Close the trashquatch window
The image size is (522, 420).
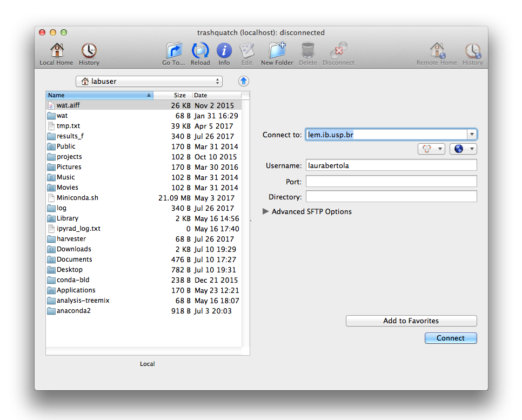tap(42, 32)
